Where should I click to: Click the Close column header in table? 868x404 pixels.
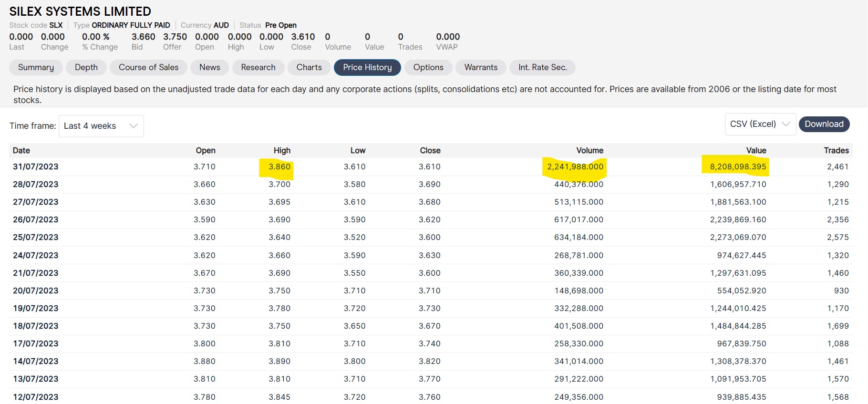430,151
